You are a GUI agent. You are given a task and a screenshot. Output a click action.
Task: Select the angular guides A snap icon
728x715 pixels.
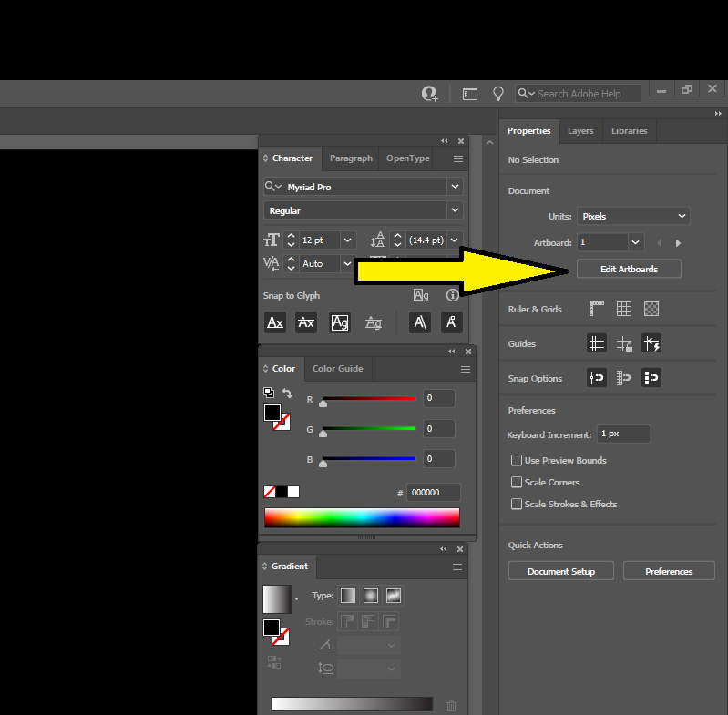[x=420, y=322]
